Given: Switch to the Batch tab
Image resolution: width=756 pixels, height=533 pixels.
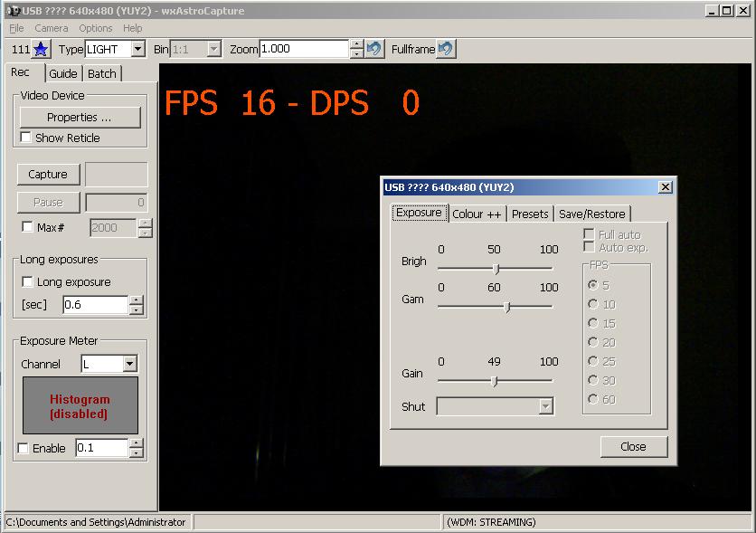Looking at the screenshot, I should coord(101,74).
